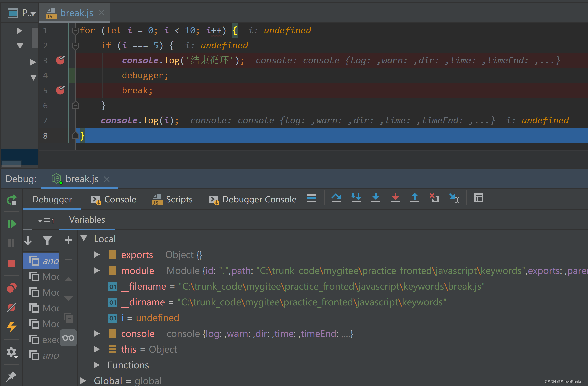The height and width of the screenshot is (386, 588).
Task: Stop the debug session red square
Action: point(12,263)
